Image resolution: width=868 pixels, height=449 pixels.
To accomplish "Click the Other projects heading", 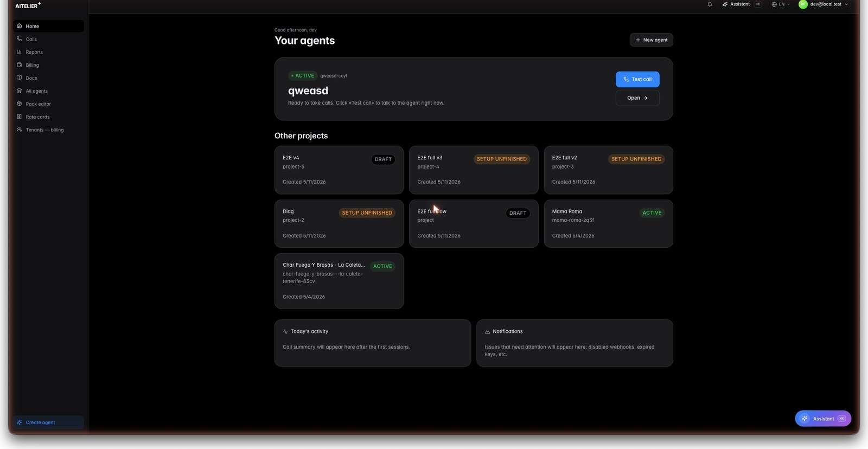I will pos(301,136).
